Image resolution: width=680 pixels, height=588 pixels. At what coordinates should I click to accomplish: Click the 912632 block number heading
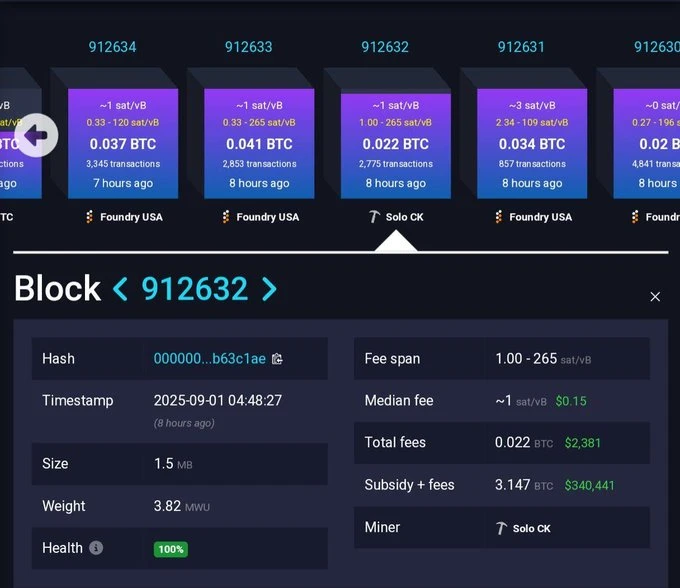(194, 289)
